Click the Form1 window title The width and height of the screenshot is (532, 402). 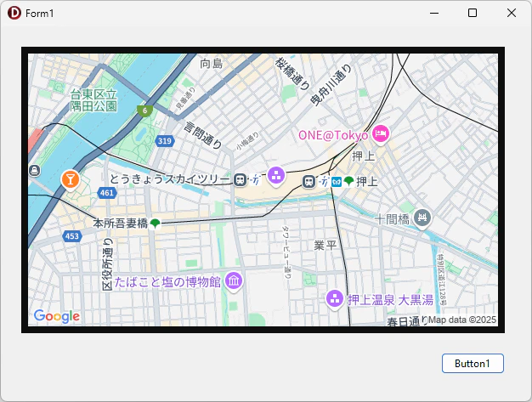39,14
